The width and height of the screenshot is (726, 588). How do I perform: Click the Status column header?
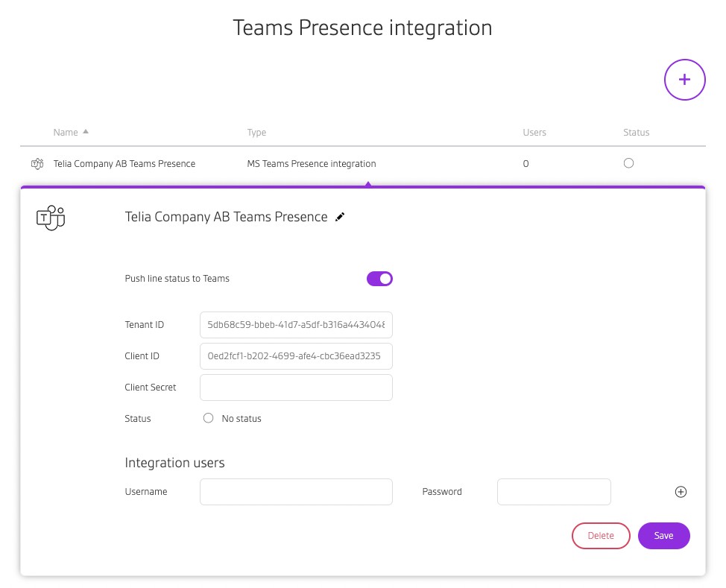[636, 133]
